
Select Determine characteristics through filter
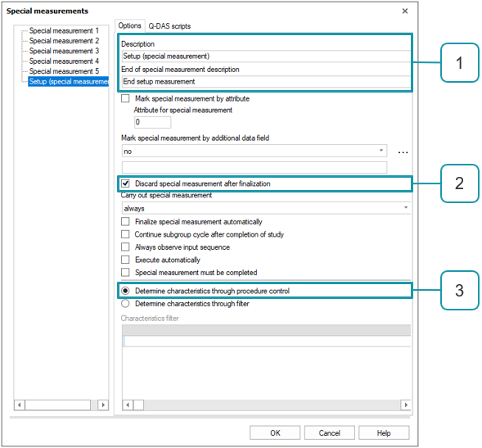click(x=125, y=304)
